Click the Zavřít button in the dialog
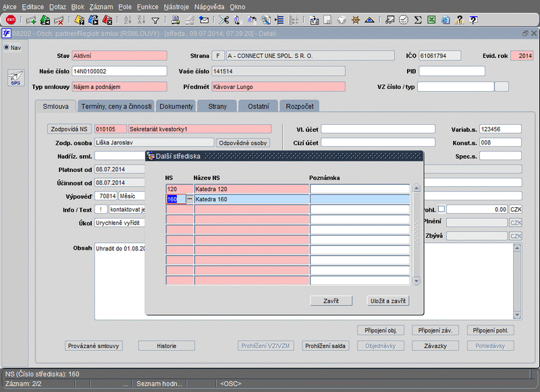Screen dimensions: 540x392 [331, 301]
